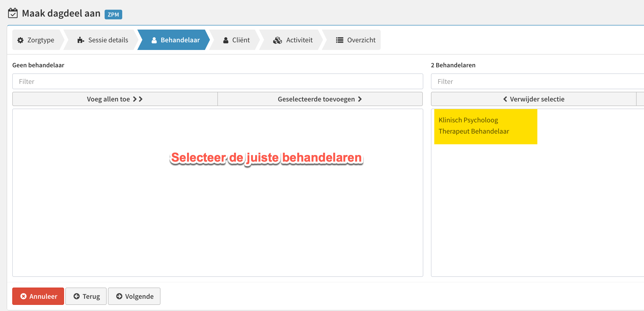Click the person icon on Cliënt tab
Image resolution: width=644 pixels, height=311 pixels.
click(226, 40)
